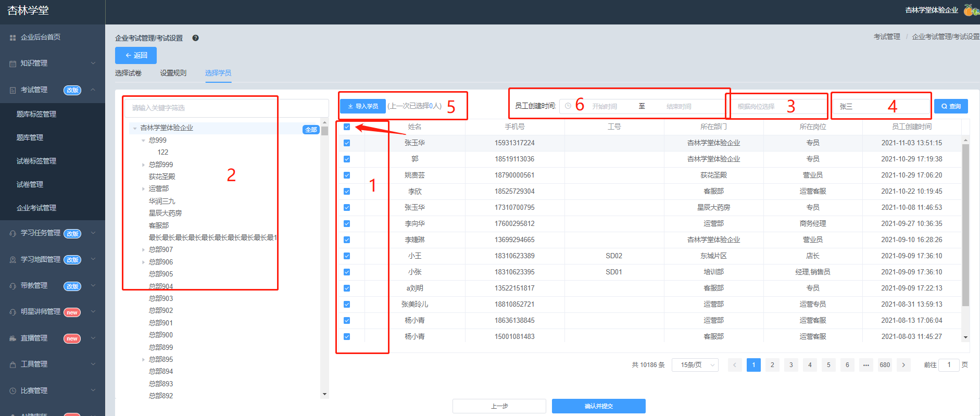Expand the 运营部 tree node

pyautogui.click(x=144, y=189)
